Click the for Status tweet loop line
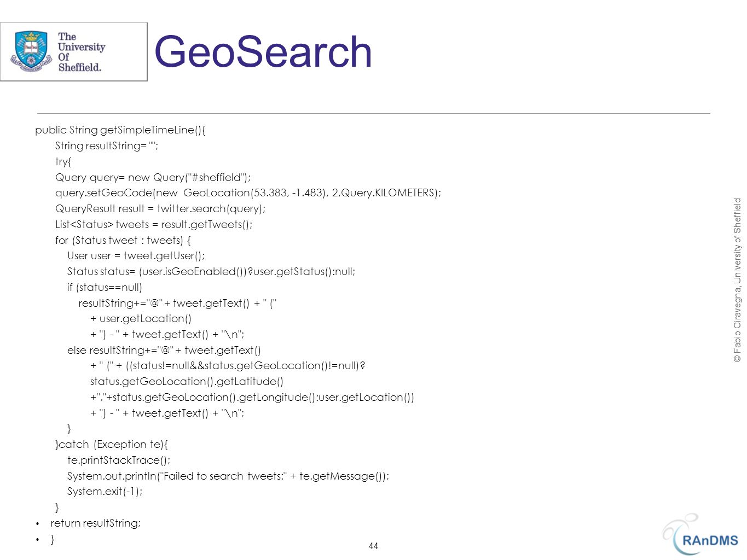747x560 pixels. 123,241
